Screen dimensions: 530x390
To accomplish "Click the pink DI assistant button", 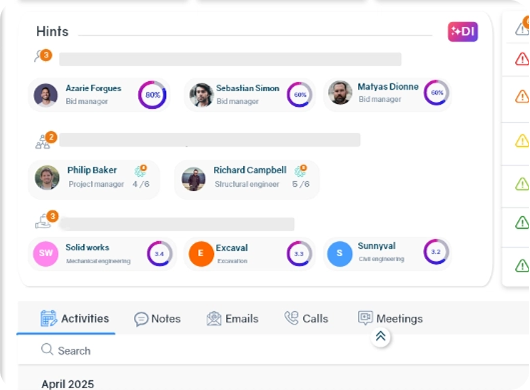I will tap(463, 32).
